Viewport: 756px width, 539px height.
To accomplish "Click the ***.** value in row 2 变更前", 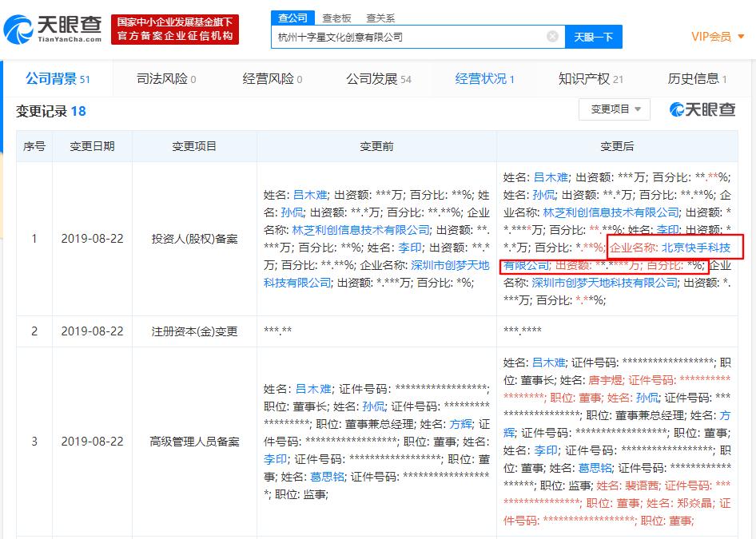I will (278, 331).
